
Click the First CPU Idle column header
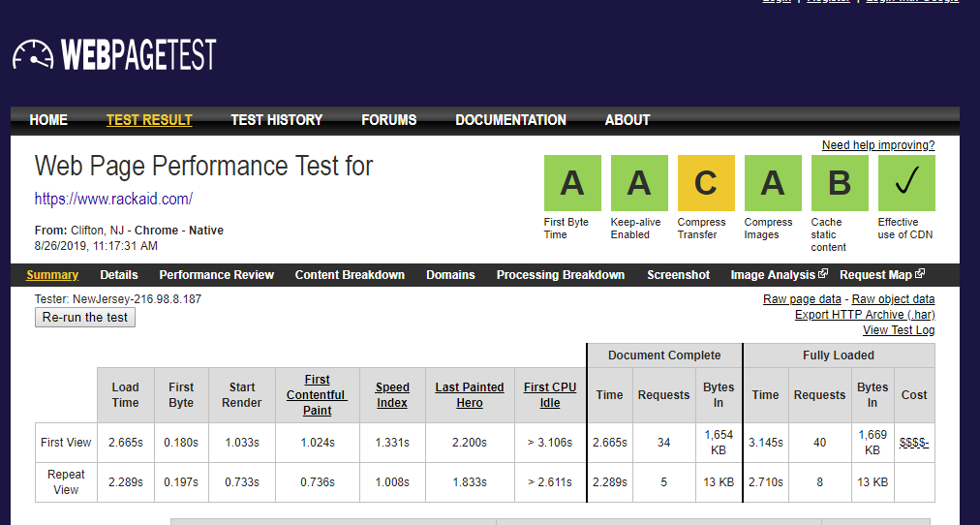[550, 395]
